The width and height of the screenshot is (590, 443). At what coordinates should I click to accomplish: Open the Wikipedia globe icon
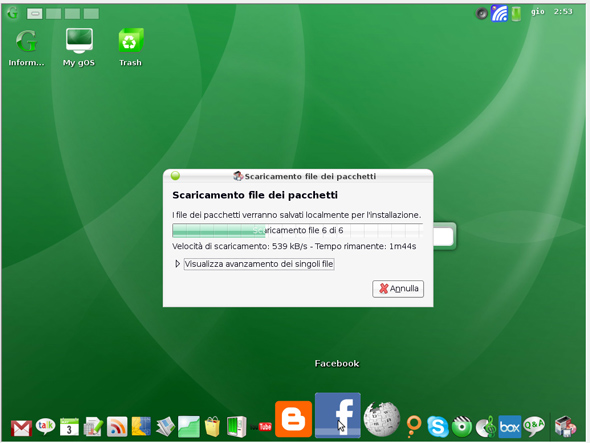[x=382, y=419]
